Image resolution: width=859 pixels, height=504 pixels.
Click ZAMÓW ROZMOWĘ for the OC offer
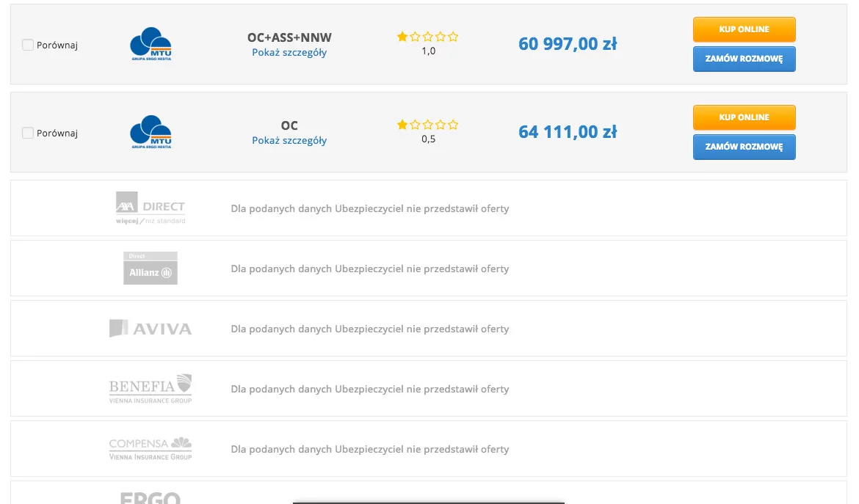744,147
